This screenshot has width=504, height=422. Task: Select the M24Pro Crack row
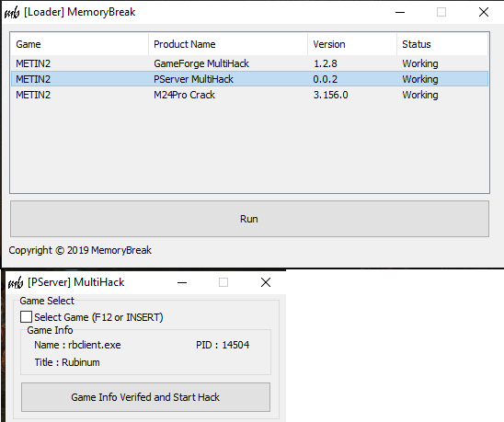pyautogui.click(x=249, y=95)
